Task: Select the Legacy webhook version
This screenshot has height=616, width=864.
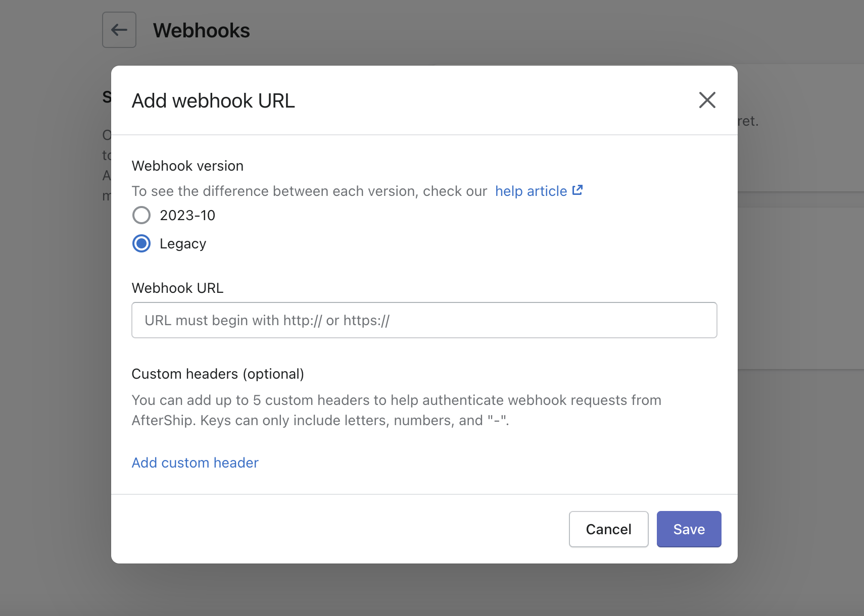Action: (141, 243)
